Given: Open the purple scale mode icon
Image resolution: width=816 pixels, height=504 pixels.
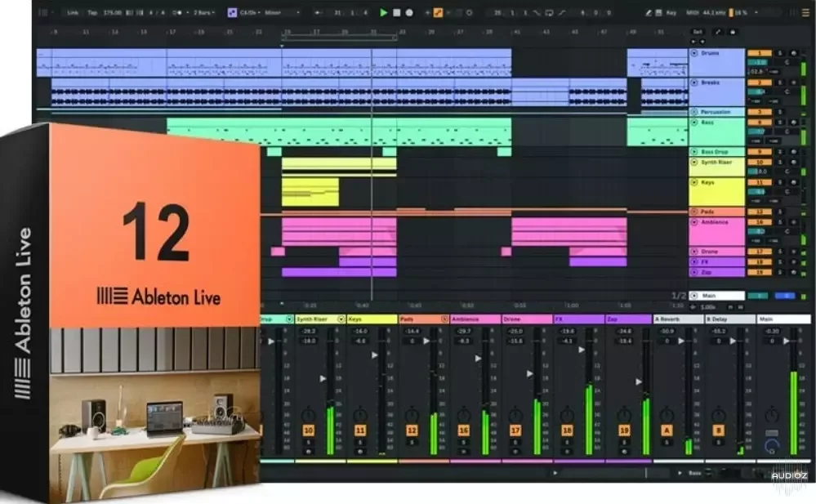Looking at the screenshot, I should tap(232, 12).
